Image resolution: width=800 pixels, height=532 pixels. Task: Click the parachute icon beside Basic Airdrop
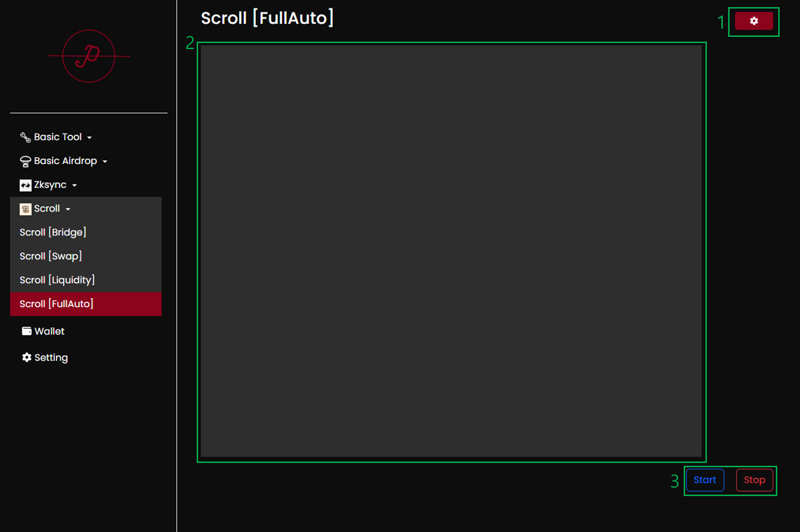[x=25, y=161]
